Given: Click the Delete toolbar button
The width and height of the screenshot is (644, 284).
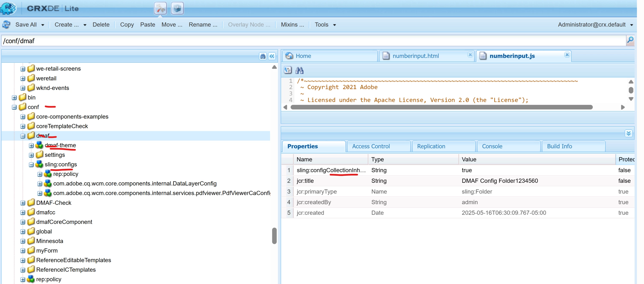Looking at the screenshot, I should tap(101, 24).
